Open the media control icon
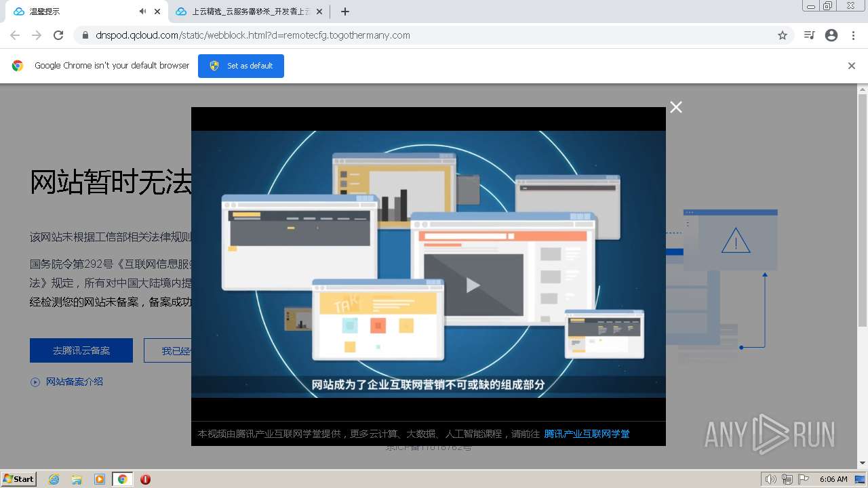Screen dimensions: 868x488 [x=809, y=35]
